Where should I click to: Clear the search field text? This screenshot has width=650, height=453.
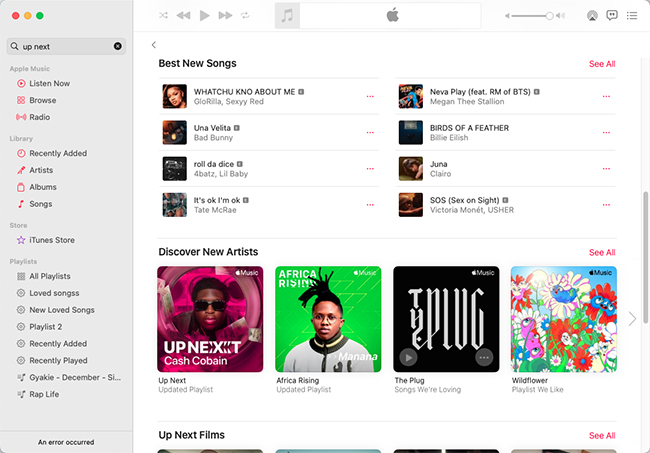tap(118, 46)
